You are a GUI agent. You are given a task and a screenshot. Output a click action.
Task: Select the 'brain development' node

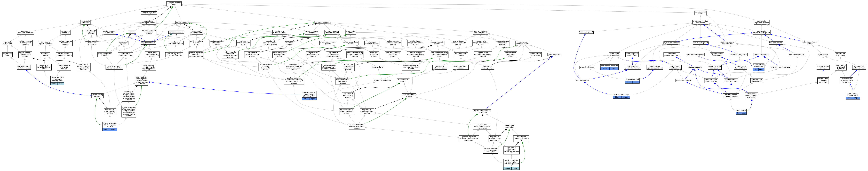[583, 81]
